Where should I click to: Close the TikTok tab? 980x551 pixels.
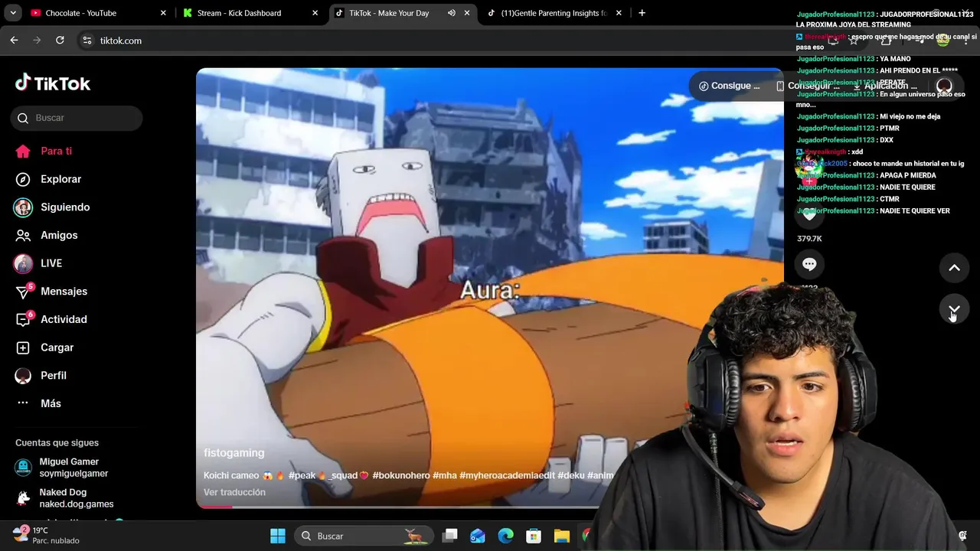467,13
